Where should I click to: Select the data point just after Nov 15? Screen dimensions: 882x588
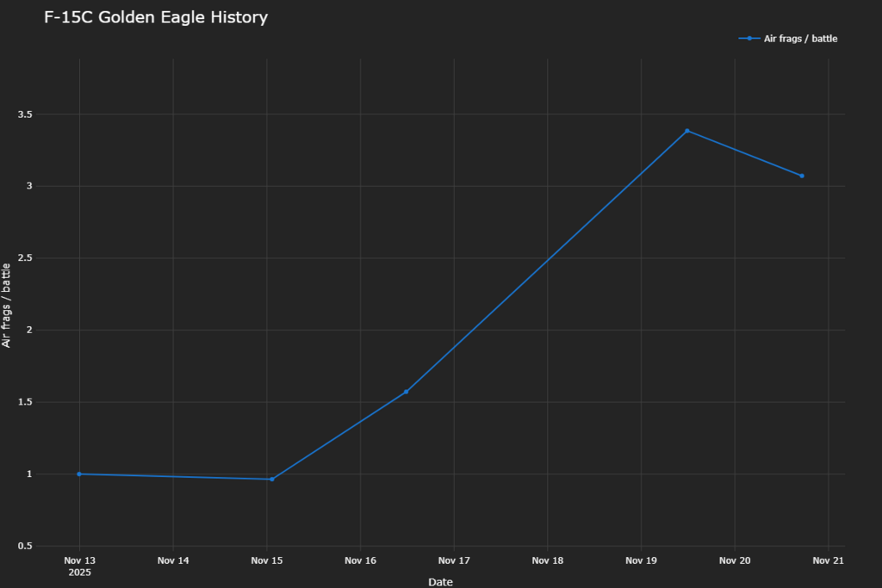[x=271, y=480]
